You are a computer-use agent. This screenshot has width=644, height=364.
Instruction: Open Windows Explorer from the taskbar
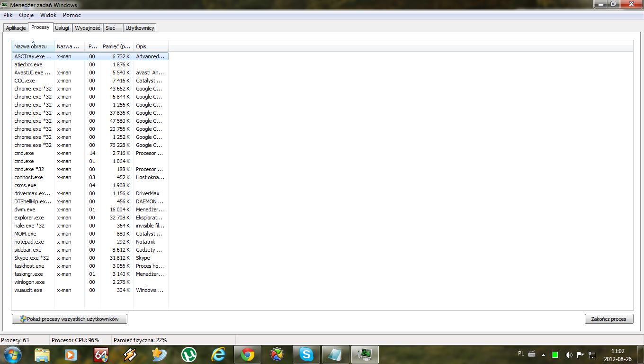click(x=42, y=354)
